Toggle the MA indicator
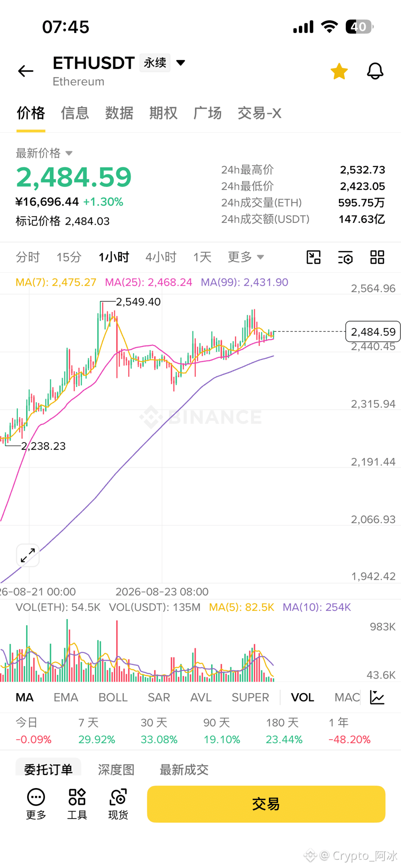The image size is (401, 868). pos(25,697)
